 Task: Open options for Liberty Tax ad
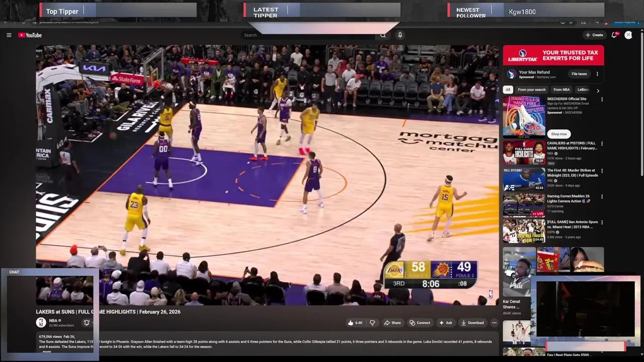(597, 74)
